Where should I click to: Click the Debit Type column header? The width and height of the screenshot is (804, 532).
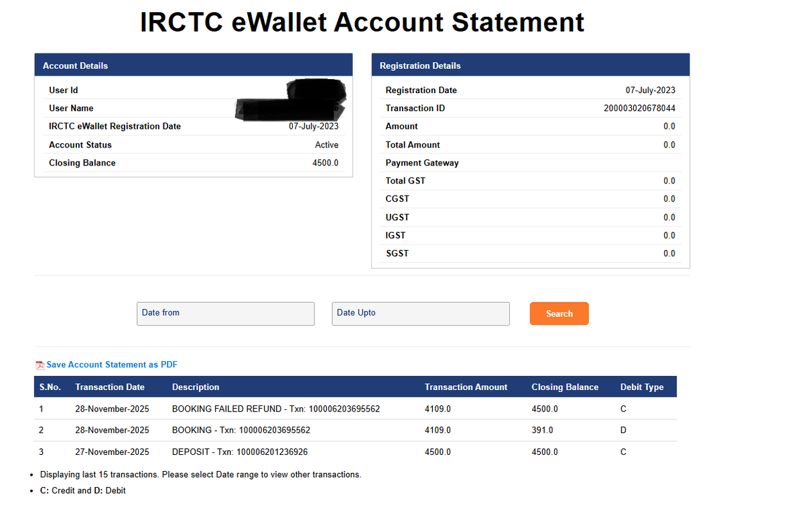tap(642, 387)
